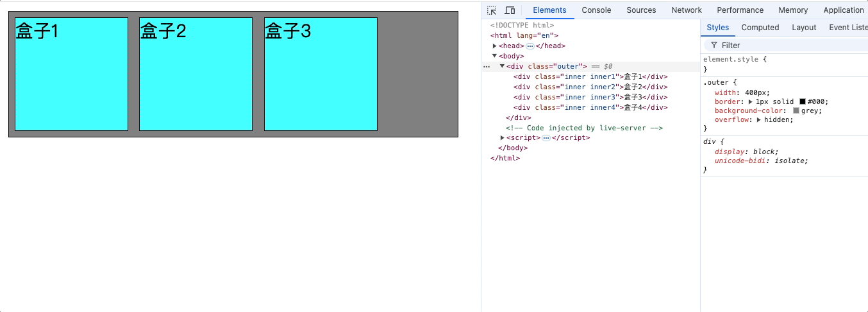Expand the overflow shorthand property triangle
Image resolution: width=868 pixels, height=312 pixels.
pos(759,120)
